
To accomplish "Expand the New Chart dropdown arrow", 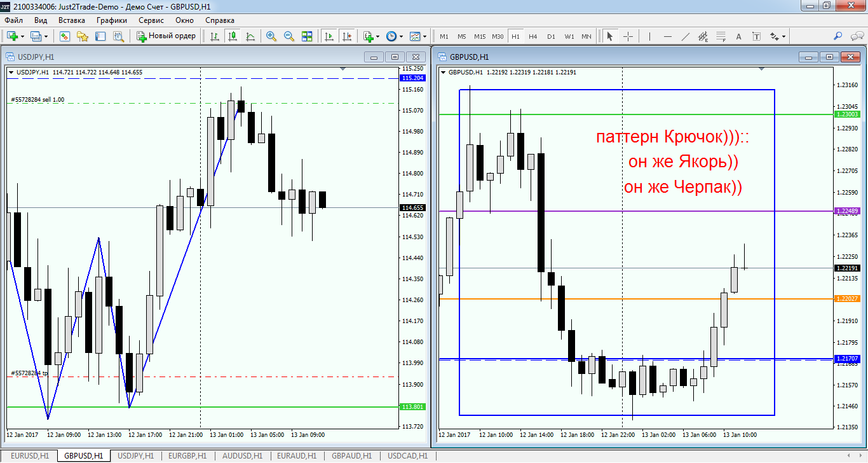I will click(22, 36).
